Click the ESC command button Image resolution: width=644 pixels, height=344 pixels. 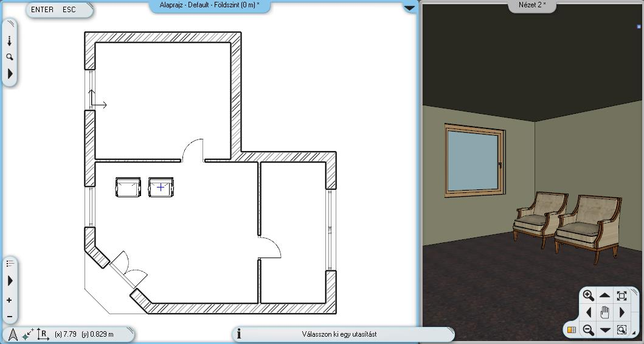click(x=69, y=10)
